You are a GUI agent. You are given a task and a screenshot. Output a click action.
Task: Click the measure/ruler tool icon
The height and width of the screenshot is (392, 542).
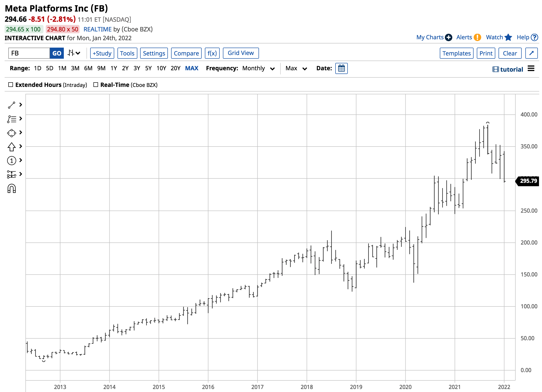(x=11, y=174)
